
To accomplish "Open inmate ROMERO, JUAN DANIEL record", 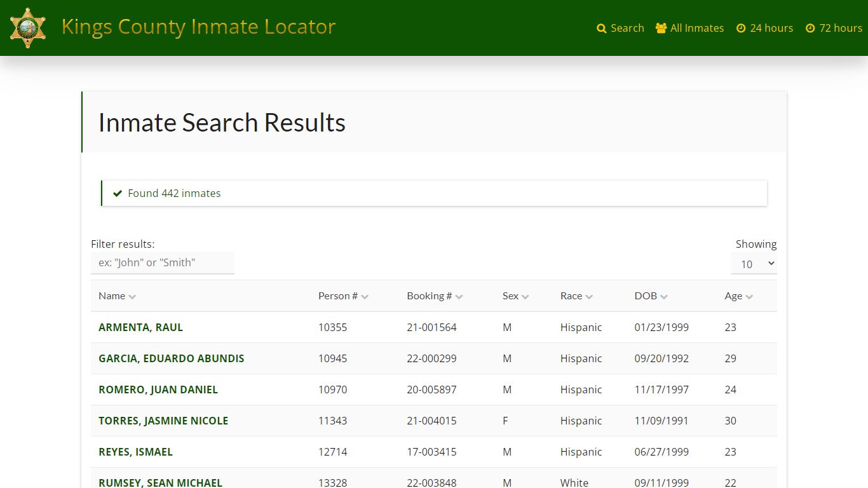I will [158, 390].
